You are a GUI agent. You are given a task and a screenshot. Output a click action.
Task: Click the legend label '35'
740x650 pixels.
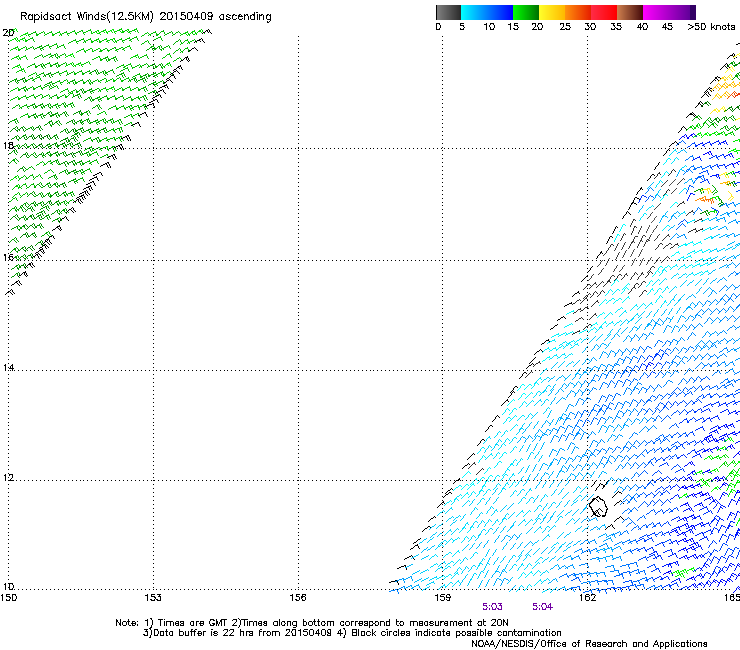click(616, 27)
